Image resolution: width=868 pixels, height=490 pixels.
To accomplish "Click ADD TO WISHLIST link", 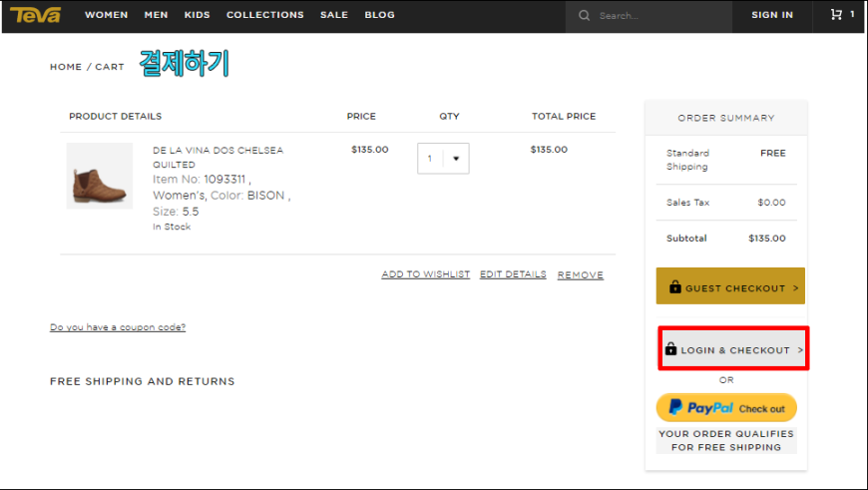I will coord(426,274).
